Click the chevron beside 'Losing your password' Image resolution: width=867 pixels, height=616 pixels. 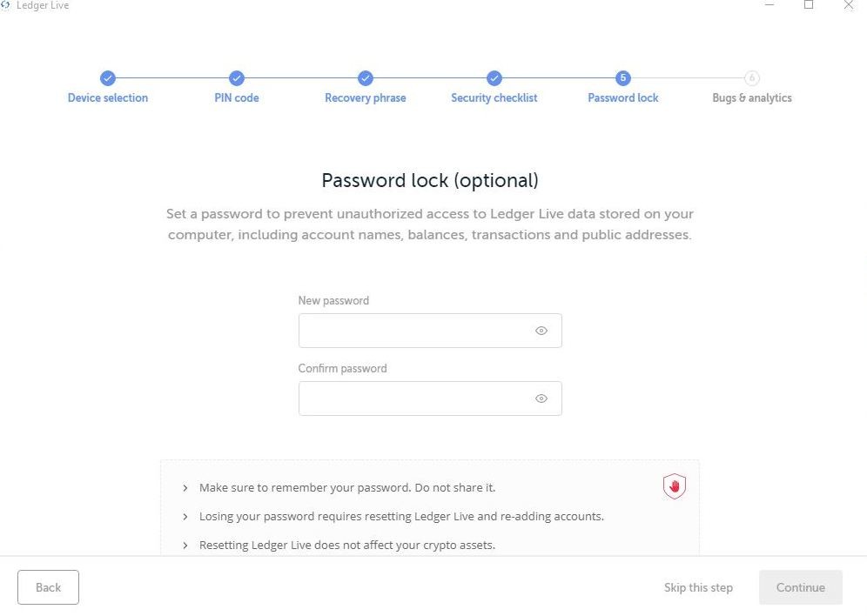[x=185, y=517]
